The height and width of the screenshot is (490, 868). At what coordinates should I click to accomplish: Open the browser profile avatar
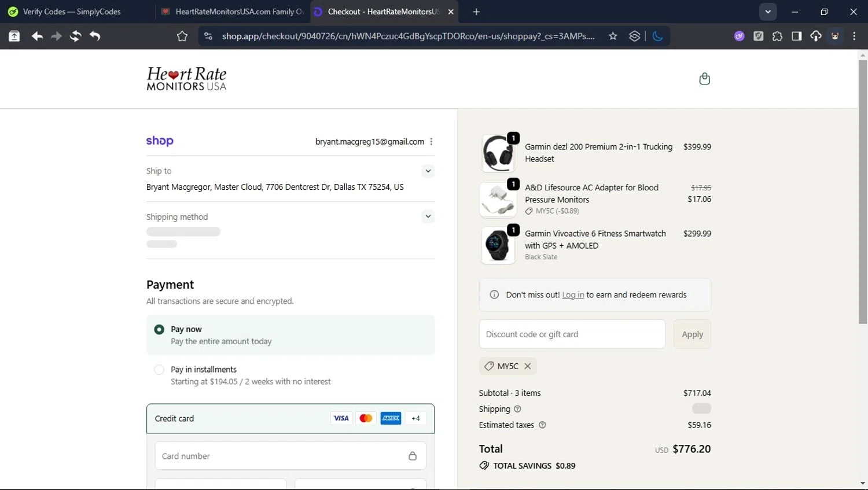[x=835, y=36]
